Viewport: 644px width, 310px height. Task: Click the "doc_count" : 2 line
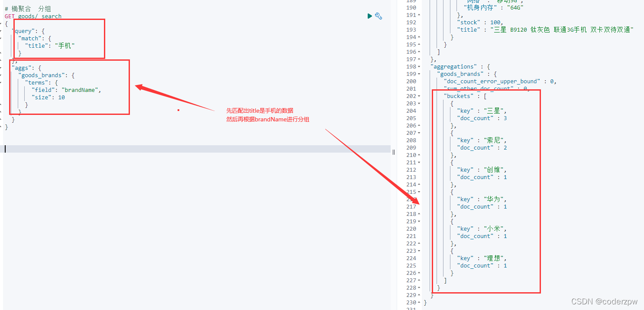(482, 148)
